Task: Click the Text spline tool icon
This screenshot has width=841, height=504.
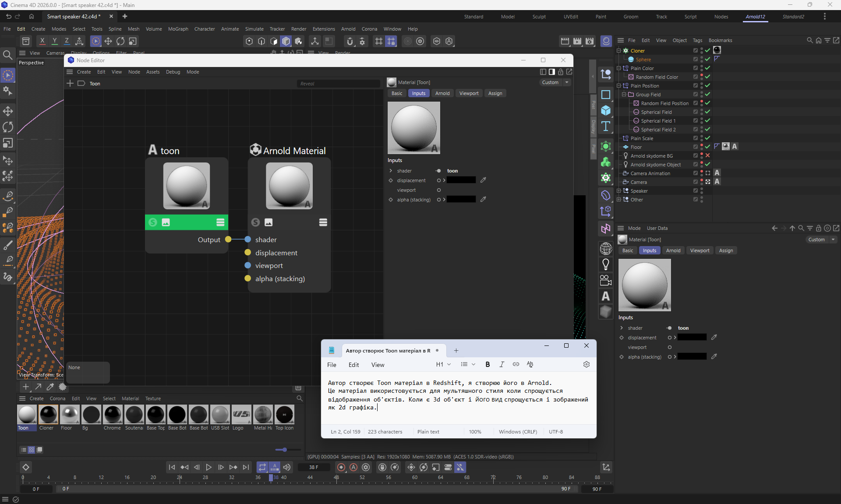Action: (606, 127)
